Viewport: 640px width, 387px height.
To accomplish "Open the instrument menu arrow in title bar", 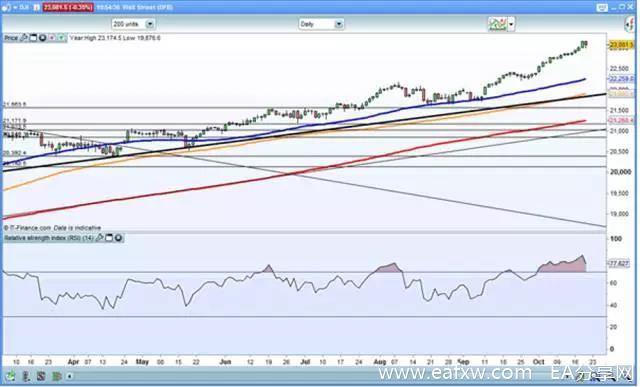I will tap(15, 7).
